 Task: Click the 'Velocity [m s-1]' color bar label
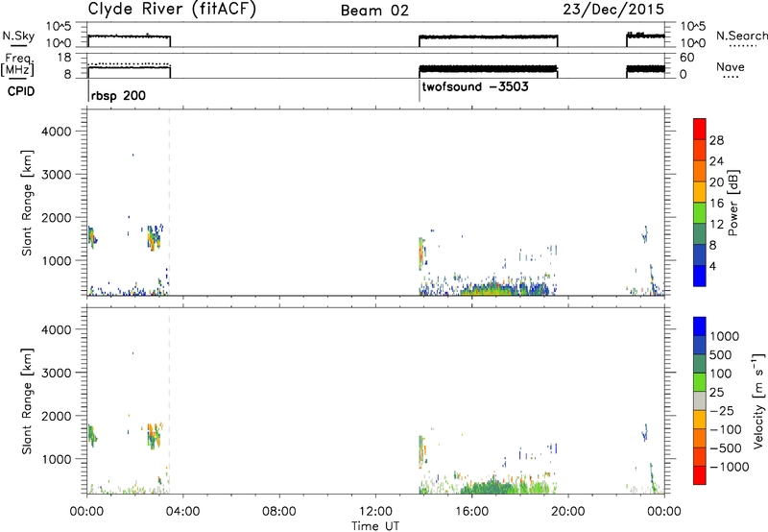tap(758, 400)
